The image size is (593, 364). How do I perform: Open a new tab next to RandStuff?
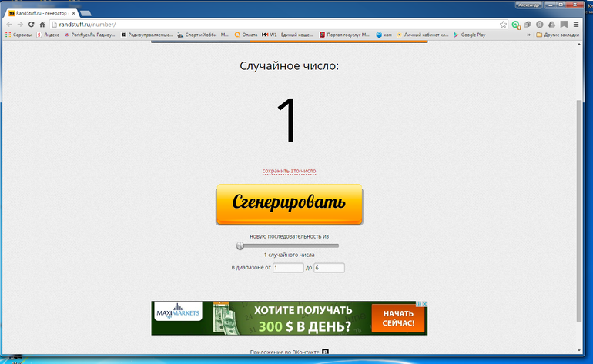(85, 13)
